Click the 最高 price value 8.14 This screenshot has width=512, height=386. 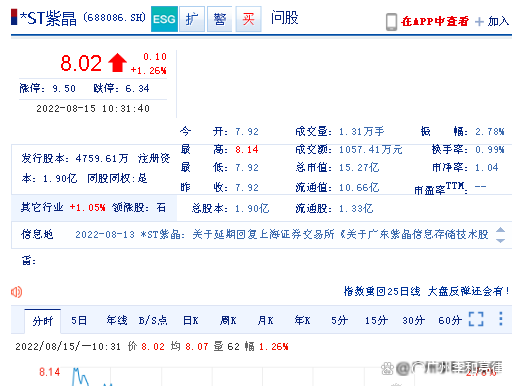pos(247,150)
